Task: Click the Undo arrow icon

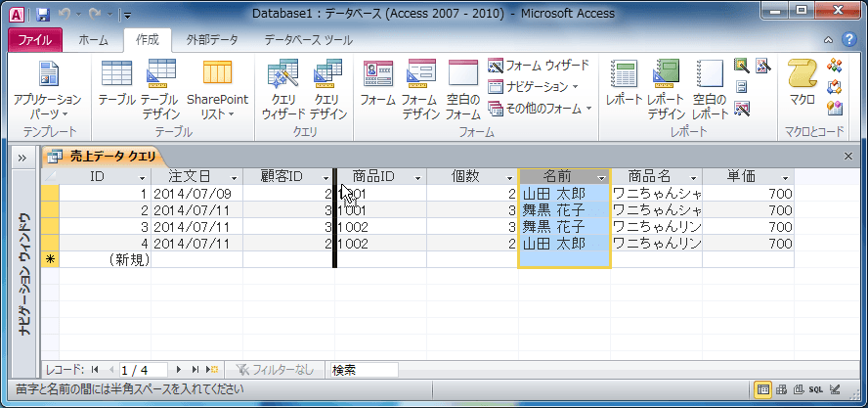Action: 64,15
